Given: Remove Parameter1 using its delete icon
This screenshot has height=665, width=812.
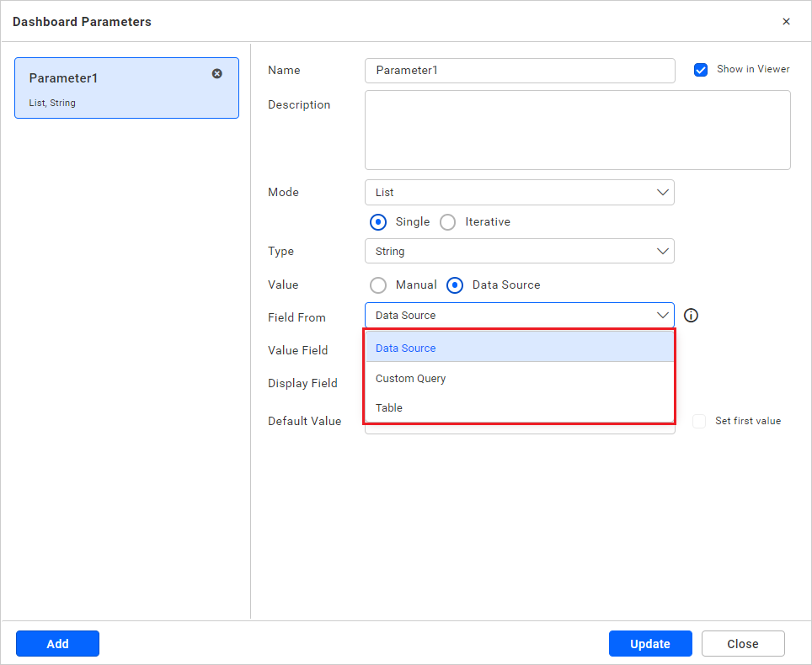Looking at the screenshot, I should [217, 73].
